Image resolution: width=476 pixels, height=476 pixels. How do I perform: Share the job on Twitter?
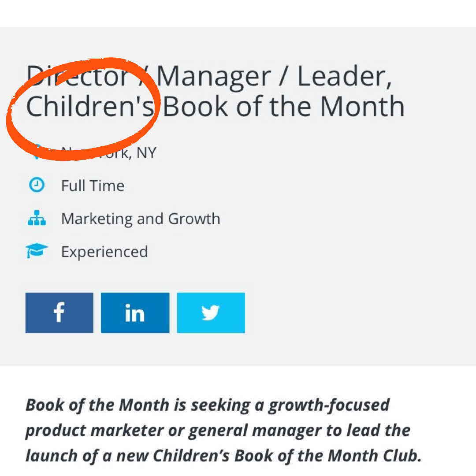coord(211,312)
